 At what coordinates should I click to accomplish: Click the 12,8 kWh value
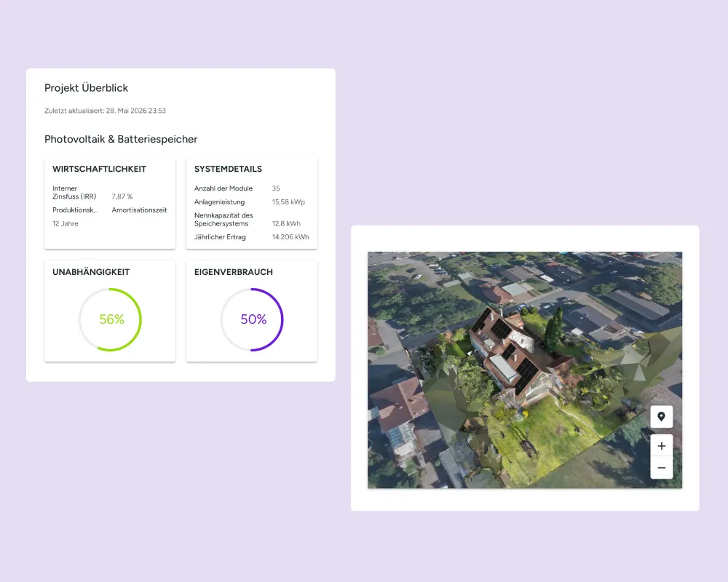pyautogui.click(x=286, y=223)
